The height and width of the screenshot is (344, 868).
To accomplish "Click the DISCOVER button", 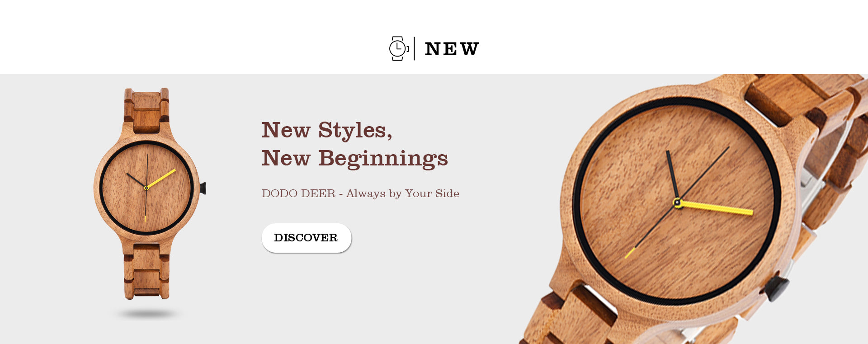I will pos(306,238).
